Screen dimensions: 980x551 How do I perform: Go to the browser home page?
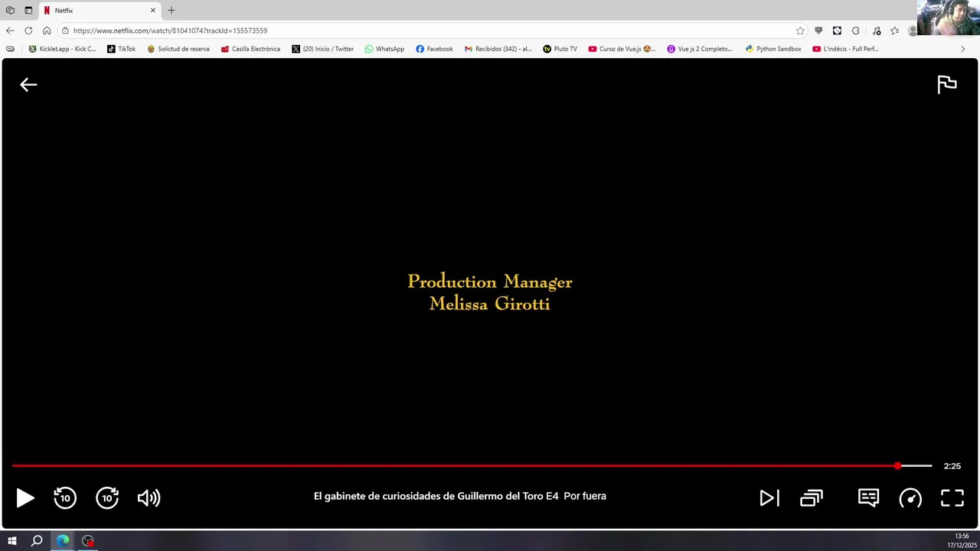pyautogui.click(x=47, y=31)
